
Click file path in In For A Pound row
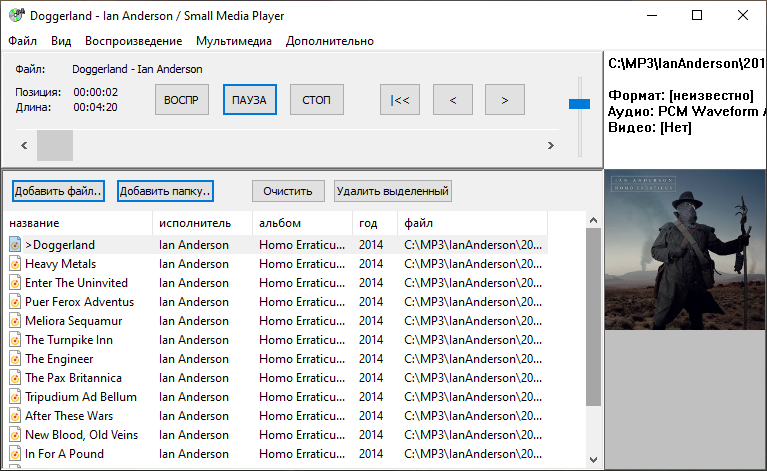coord(473,454)
